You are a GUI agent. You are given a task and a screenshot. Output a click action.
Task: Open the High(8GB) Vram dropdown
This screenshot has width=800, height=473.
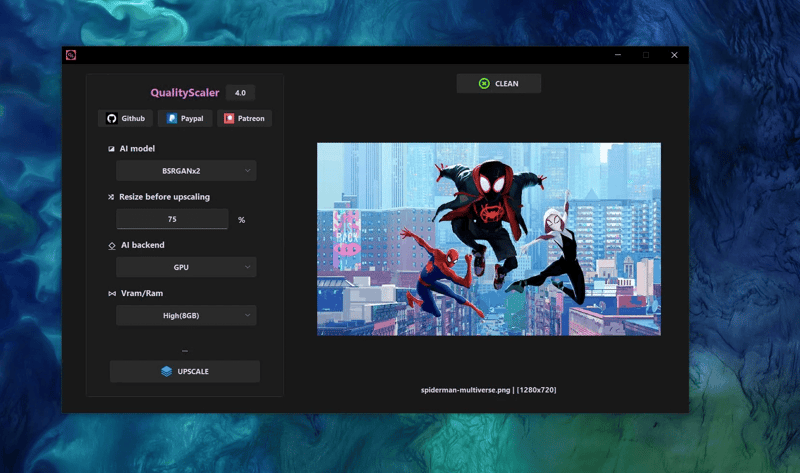(x=186, y=315)
